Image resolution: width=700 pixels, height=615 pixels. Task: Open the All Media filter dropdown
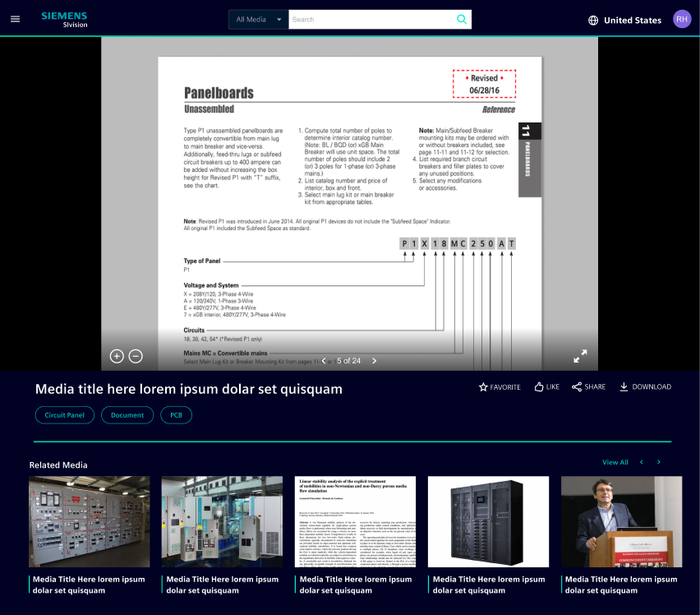coord(259,20)
